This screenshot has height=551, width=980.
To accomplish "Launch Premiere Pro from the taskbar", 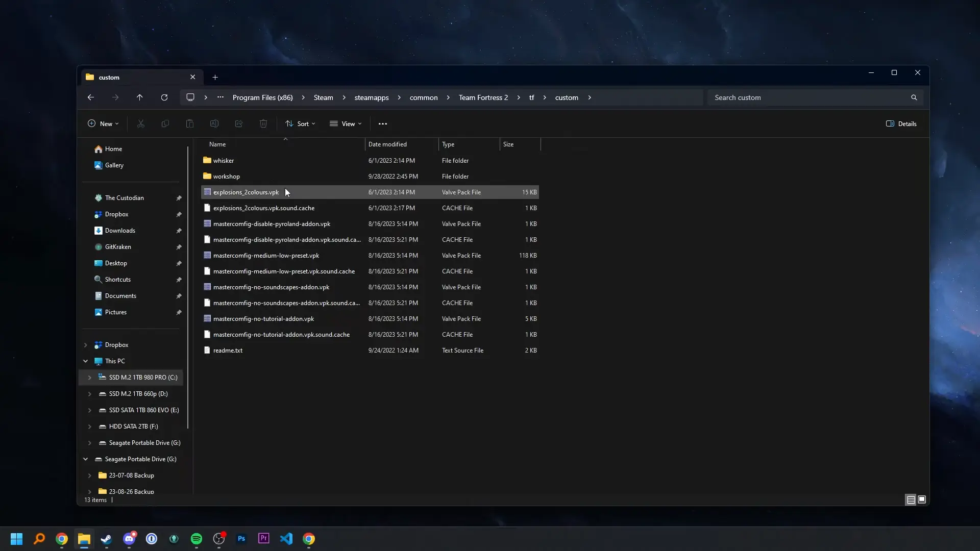I will [264, 539].
